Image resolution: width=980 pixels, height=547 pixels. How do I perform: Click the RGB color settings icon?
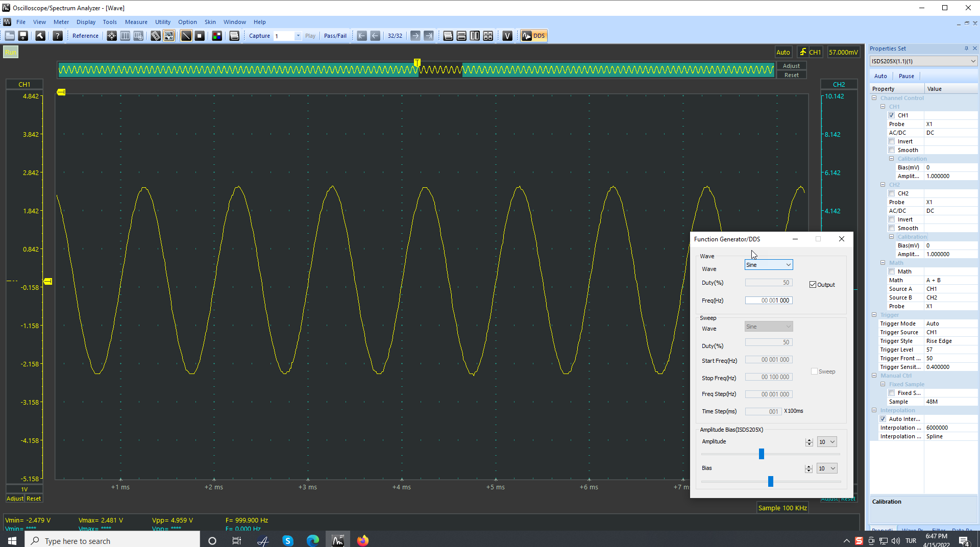click(x=217, y=36)
